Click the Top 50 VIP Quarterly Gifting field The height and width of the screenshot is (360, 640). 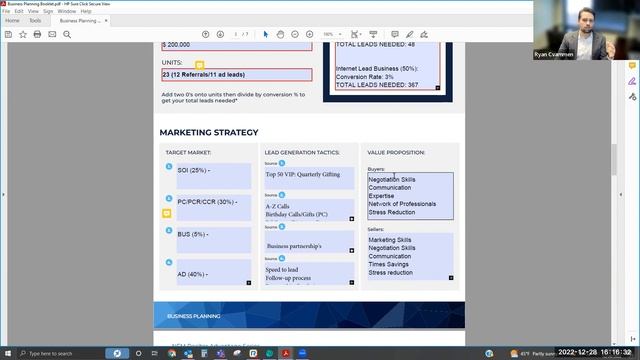pyautogui.click(x=309, y=178)
